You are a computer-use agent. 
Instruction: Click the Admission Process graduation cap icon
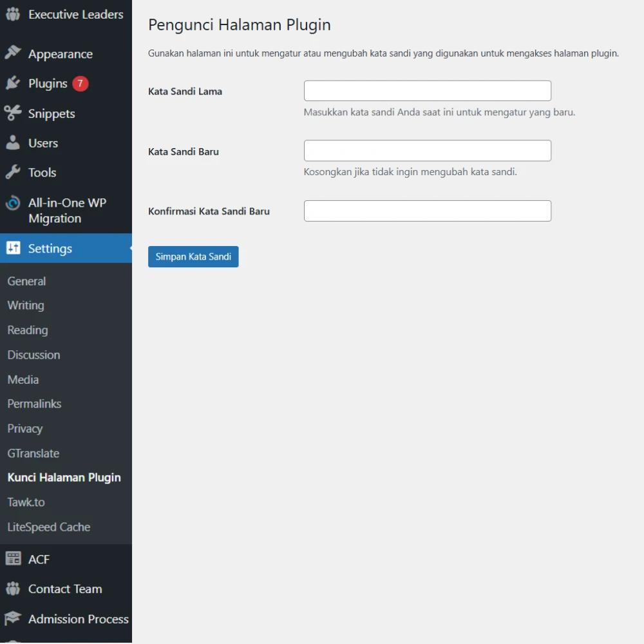[x=13, y=619]
